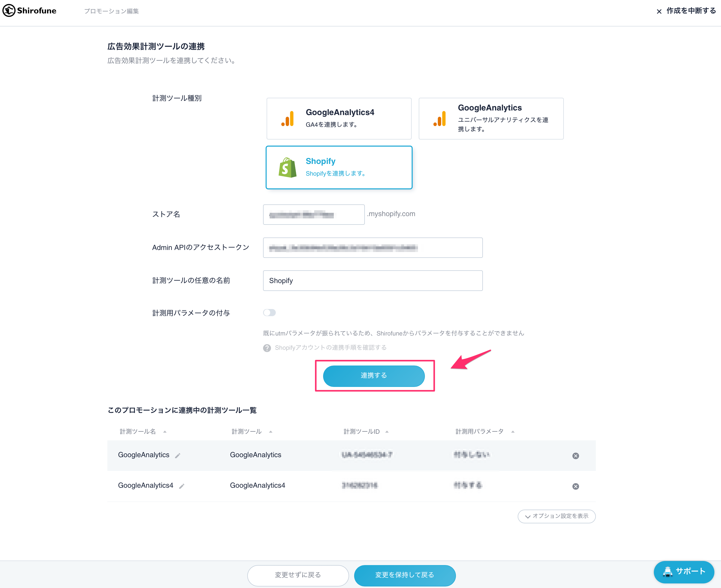Screen dimensions: 721x588
Task: Focus the Admin API access token field
Action: click(x=373, y=248)
